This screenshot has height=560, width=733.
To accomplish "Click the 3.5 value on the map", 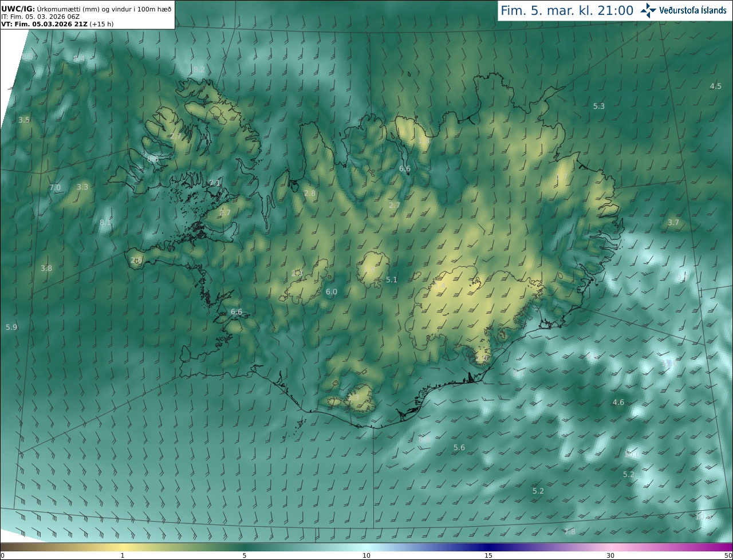I will pyautogui.click(x=24, y=120).
